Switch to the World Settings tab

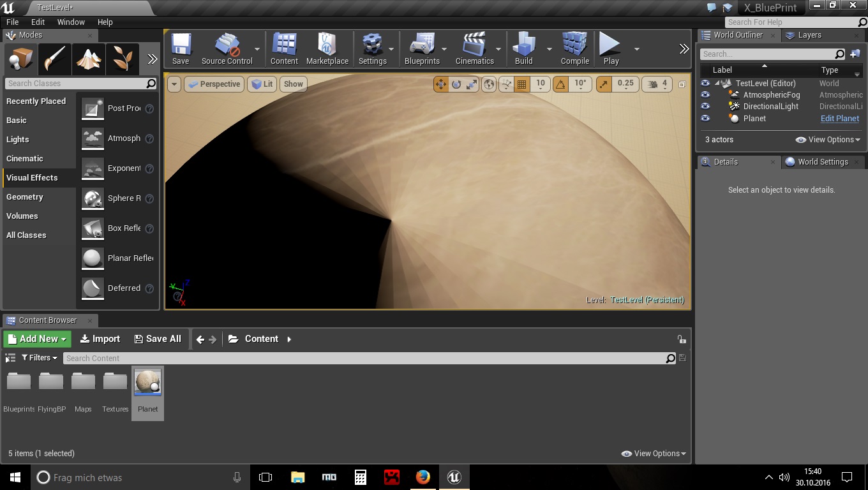tap(822, 162)
